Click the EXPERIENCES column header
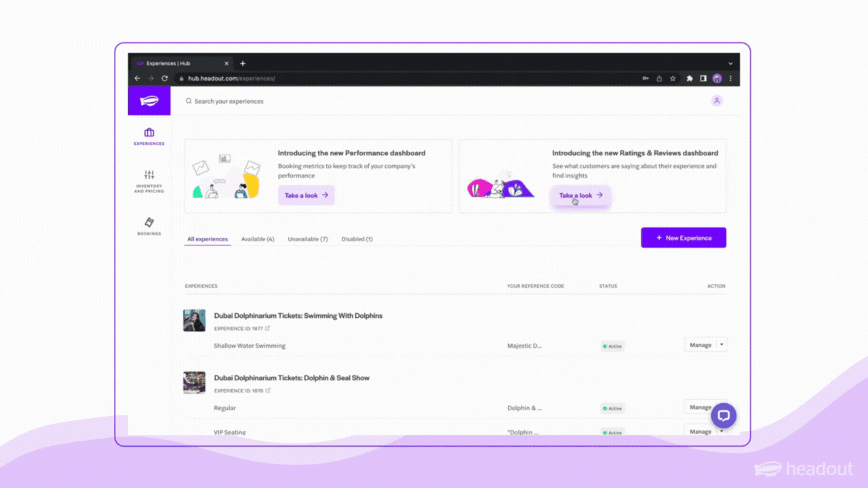This screenshot has width=868, height=488. click(x=201, y=286)
